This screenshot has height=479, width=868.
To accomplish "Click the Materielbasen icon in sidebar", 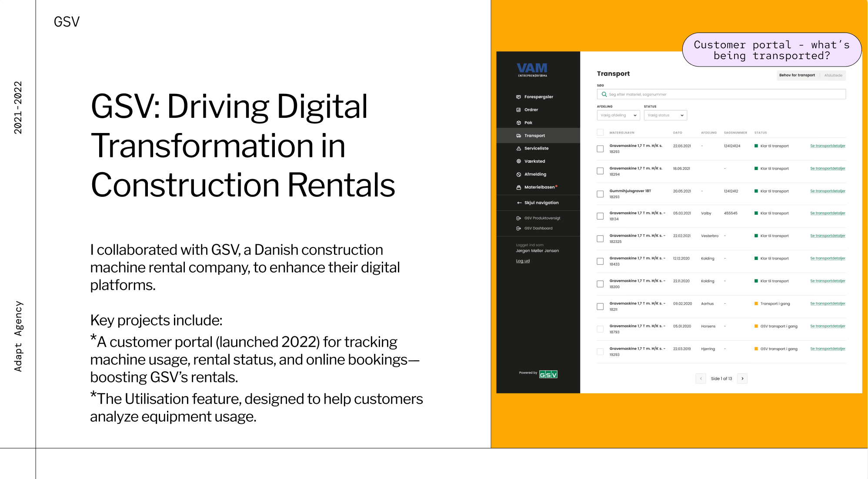I will point(518,187).
